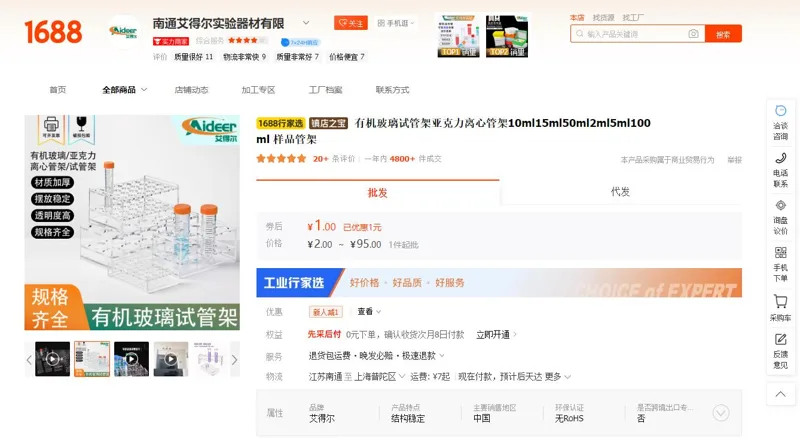Open the Aideer shop logo
The height and width of the screenshot is (441, 800).
[x=123, y=32]
